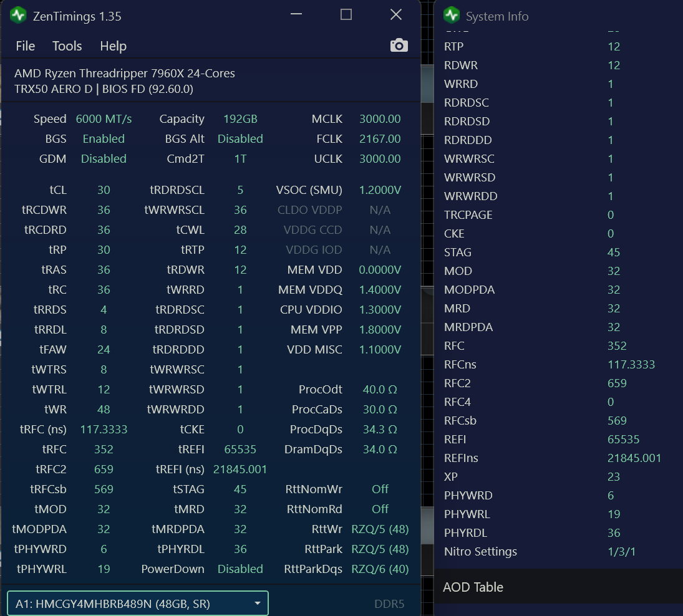Open the Help menu
The image size is (683, 616).
(113, 46)
